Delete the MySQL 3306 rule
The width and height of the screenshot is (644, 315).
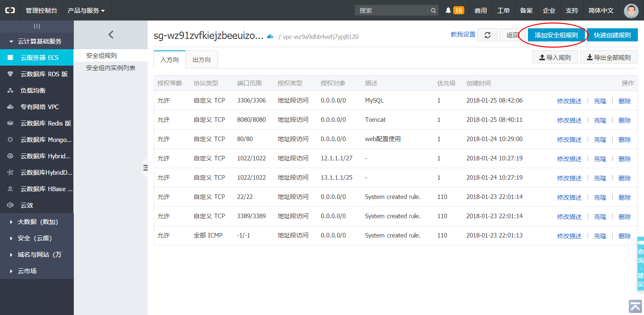click(x=625, y=101)
